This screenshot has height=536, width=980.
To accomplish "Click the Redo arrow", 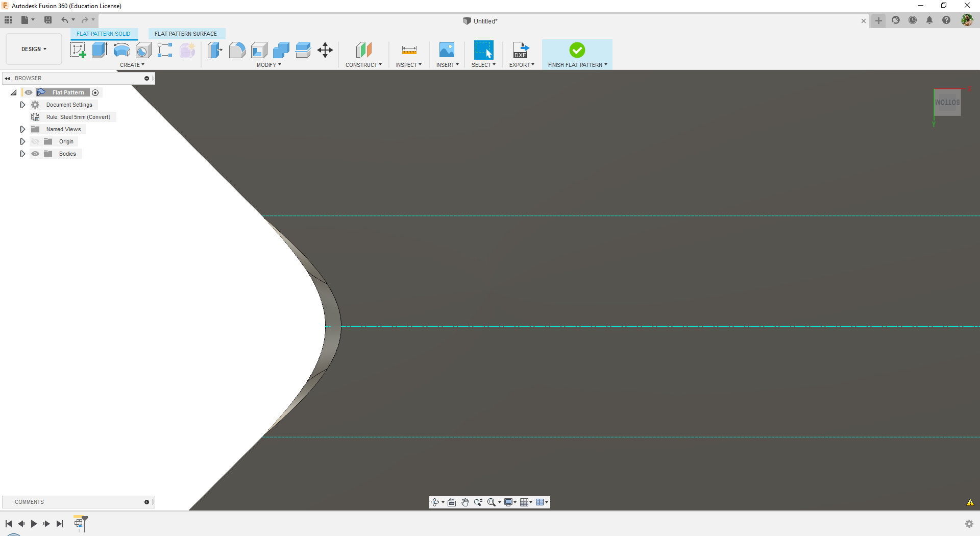I will pos(85,20).
